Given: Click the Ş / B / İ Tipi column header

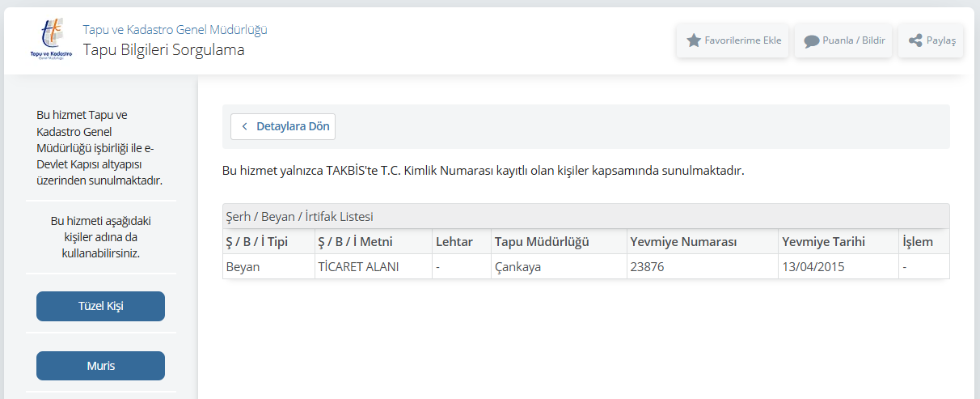Looking at the screenshot, I should (256, 242).
